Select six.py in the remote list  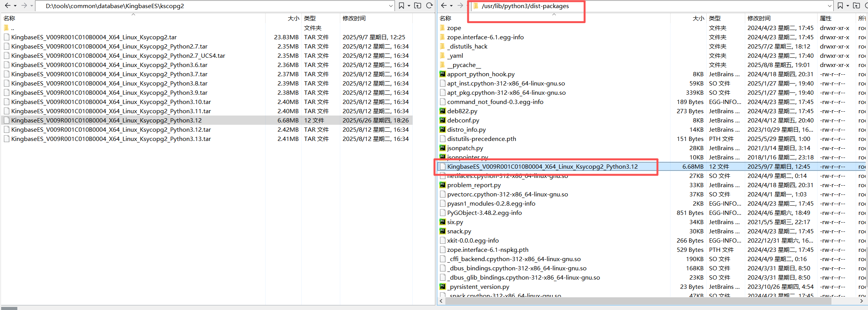click(455, 222)
